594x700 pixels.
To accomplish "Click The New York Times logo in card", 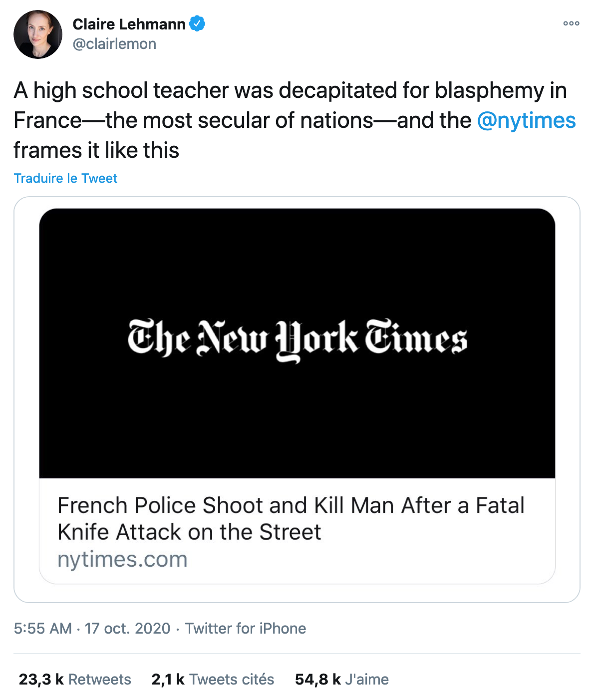I will tap(297, 340).
